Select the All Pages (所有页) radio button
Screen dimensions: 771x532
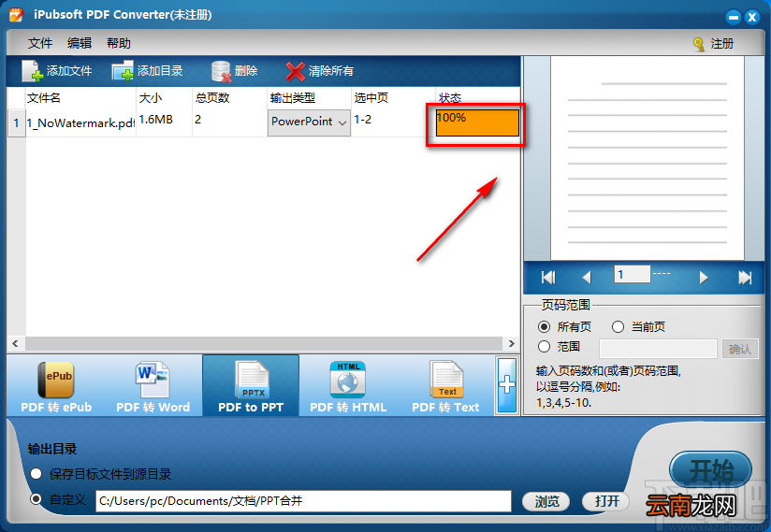(x=544, y=326)
